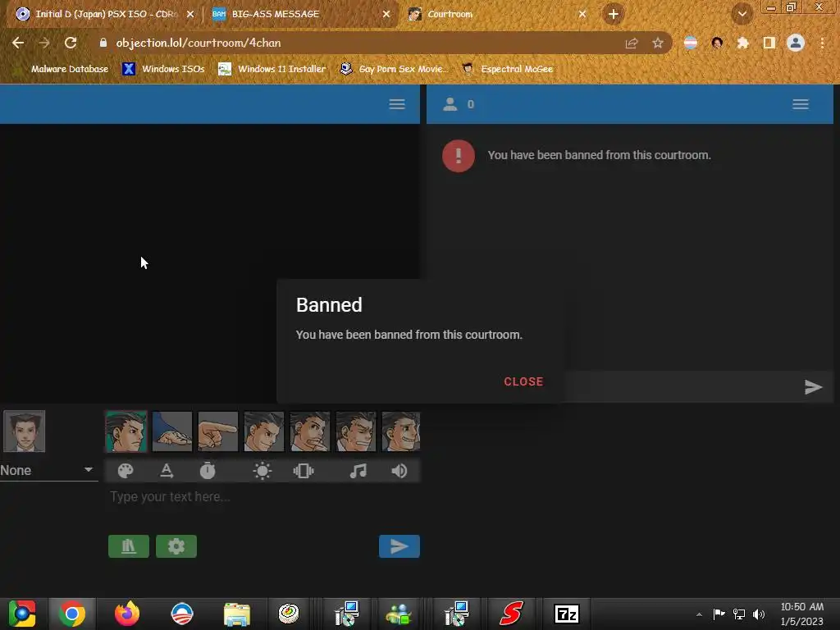840x630 pixels.
Task: Click the round face avatar extension icon
Action: click(x=717, y=43)
